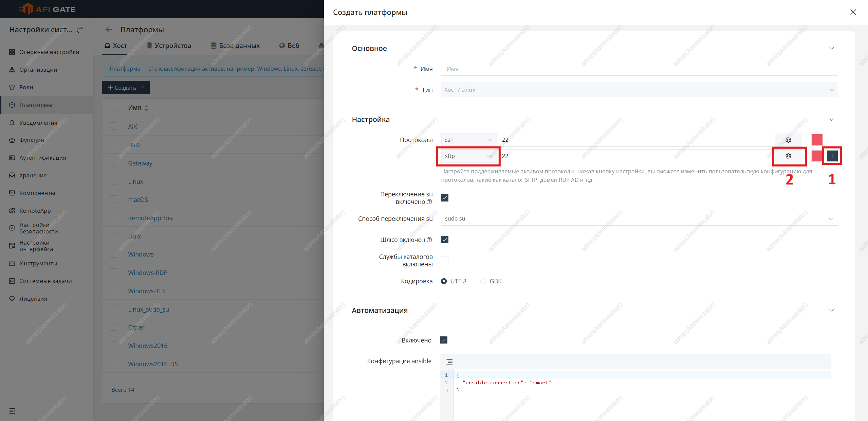Click the sftp port field showing 22
The width and height of the screenshot is (868, 421).
[x=636, y=156]
